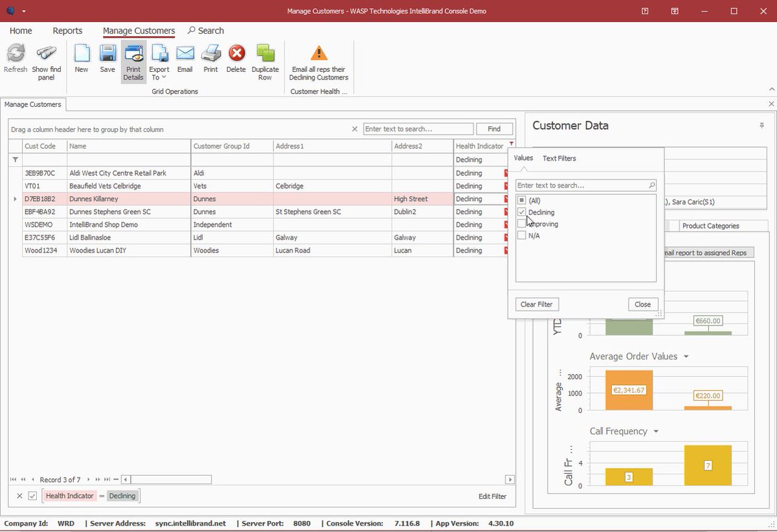777x532 pixels.
Task: Click the filter popup search field
Action: pyautogui.click(x=586, y=185)
